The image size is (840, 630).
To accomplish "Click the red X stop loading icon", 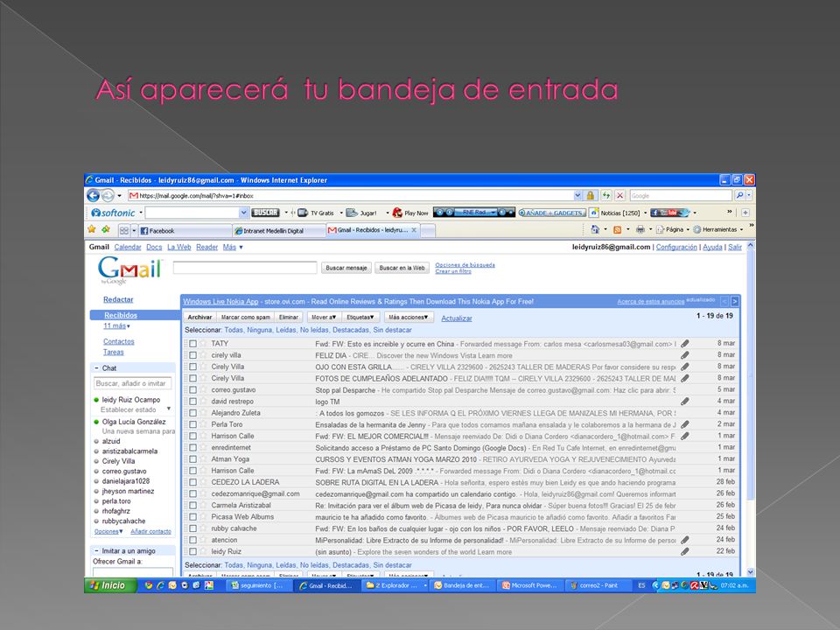I will coord(619,195).
